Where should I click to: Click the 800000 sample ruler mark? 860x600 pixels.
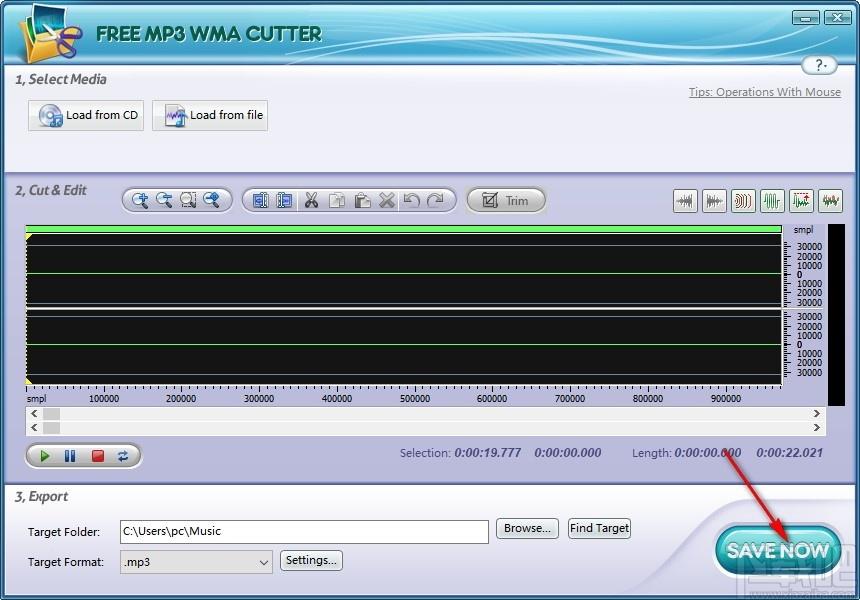[648, 399]
